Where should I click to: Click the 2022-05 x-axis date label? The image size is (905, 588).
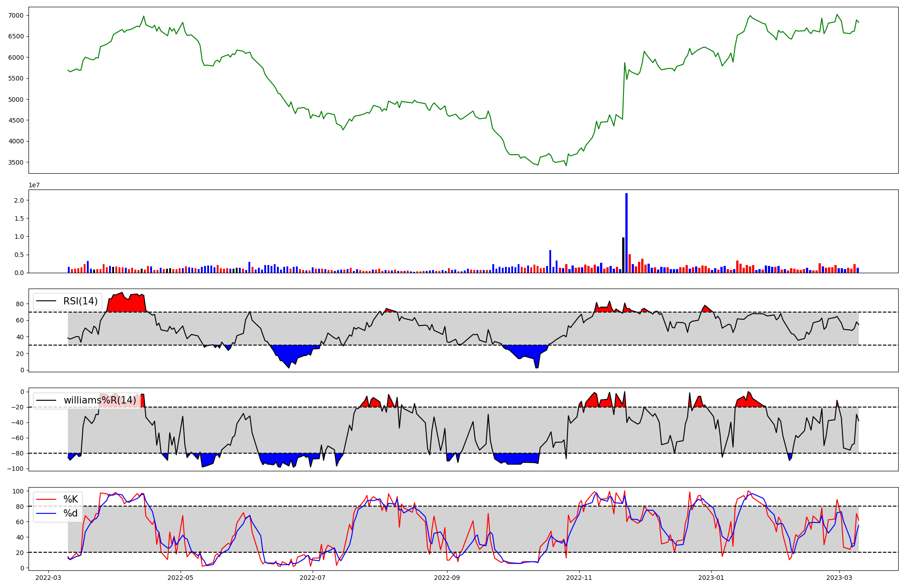click(181, 578)
